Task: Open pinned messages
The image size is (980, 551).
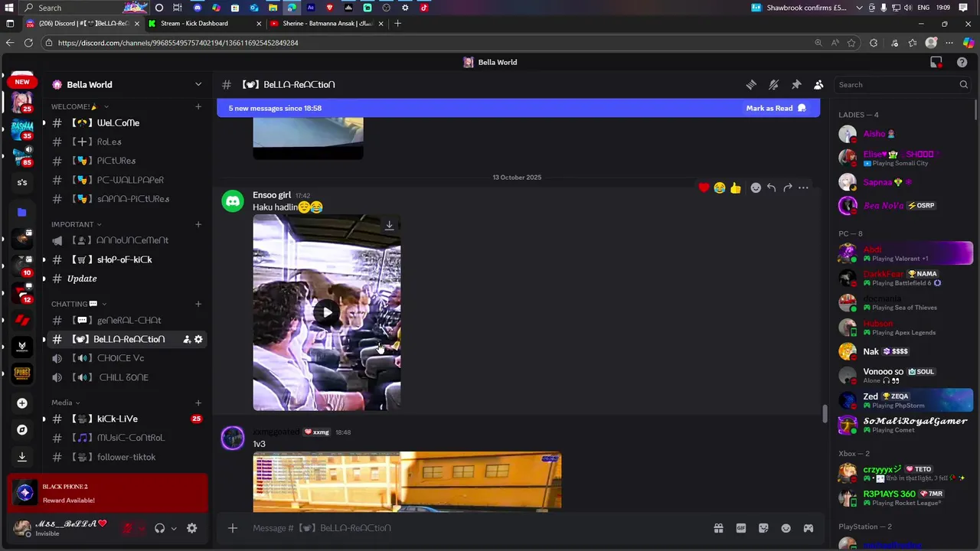Action: 796,85
